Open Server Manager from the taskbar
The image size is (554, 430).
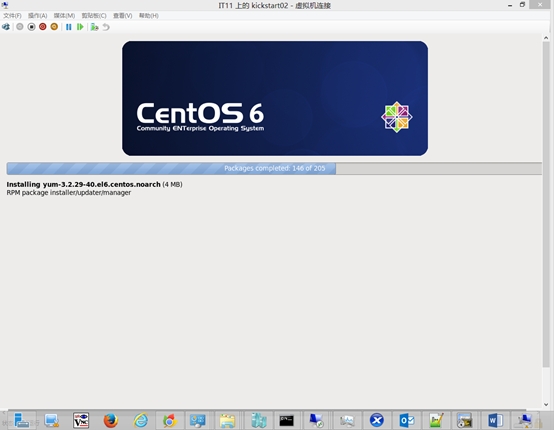coord(22,420)
